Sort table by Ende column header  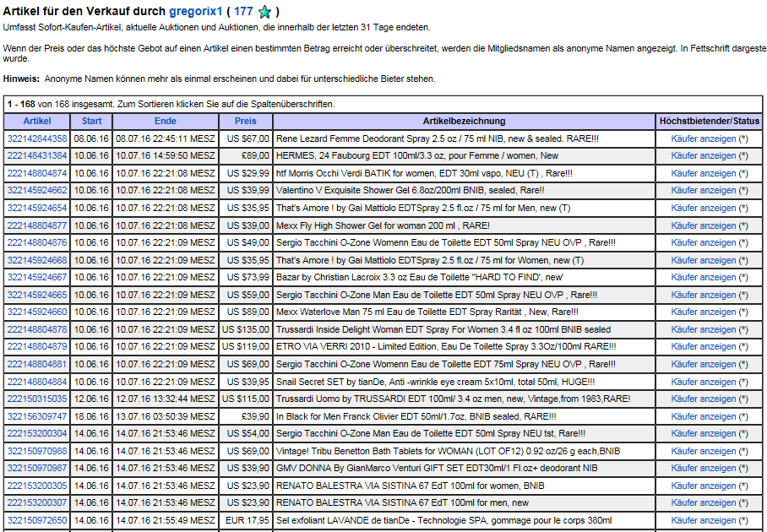tap(166, 122)
